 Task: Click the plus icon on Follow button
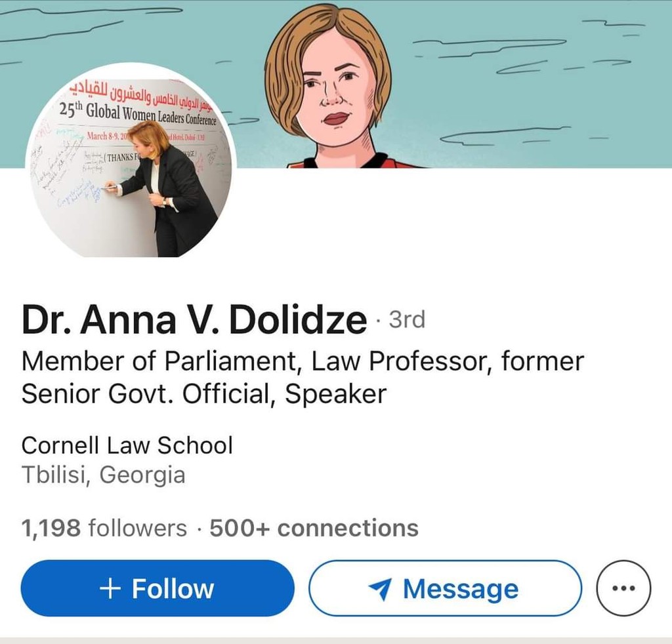111,588
